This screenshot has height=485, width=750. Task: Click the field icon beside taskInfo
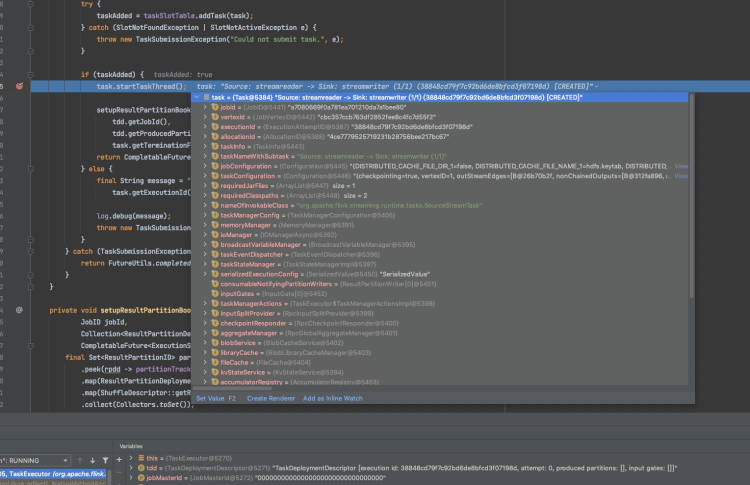(215, 146)
